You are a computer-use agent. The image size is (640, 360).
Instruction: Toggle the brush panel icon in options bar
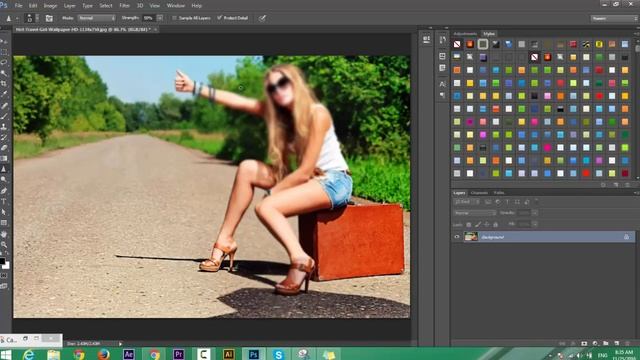[49, 18]
